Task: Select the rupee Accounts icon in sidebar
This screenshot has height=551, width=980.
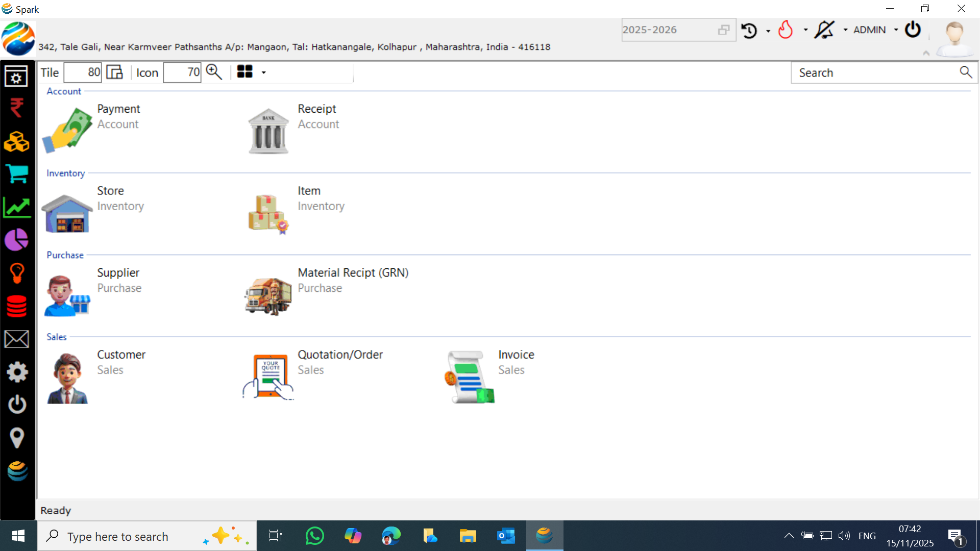Action: (x=17, y=108)
